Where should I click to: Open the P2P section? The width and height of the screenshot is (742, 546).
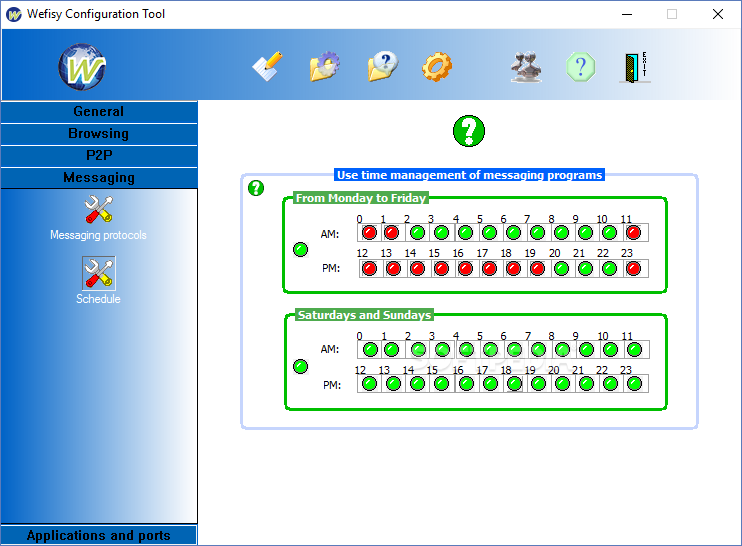[x=99, y=156]
